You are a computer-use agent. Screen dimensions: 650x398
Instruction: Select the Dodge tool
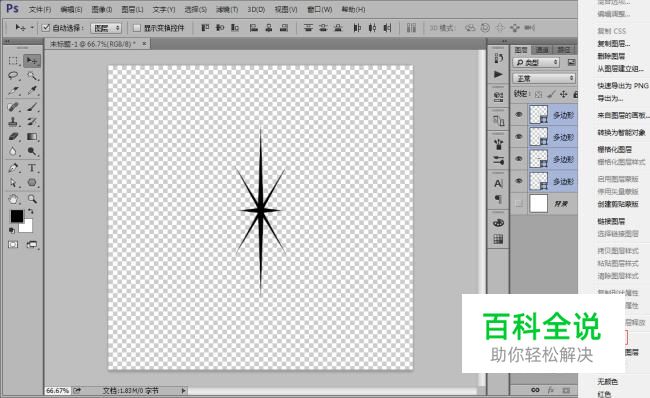32,151
